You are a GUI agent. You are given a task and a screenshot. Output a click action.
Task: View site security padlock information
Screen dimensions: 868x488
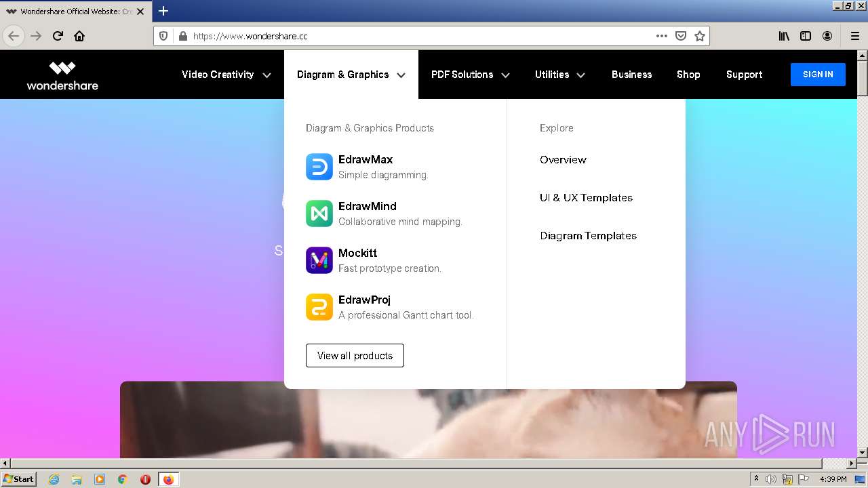click(x=182, y=36)
